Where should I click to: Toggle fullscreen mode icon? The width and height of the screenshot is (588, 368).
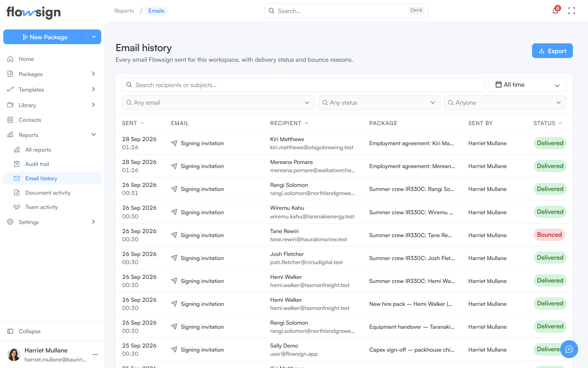pos(571,11)
